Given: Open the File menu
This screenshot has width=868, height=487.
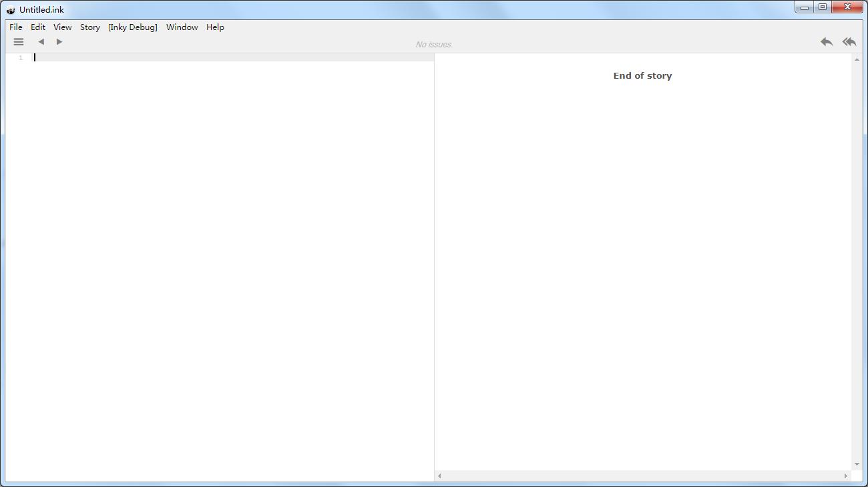Looking at the screenshot, I should pos(16,27).
